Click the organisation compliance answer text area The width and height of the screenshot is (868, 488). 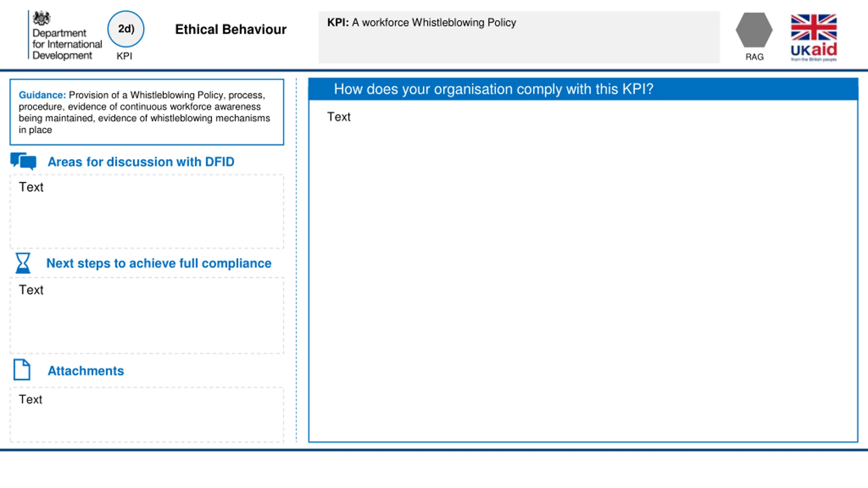pos(583,271)
